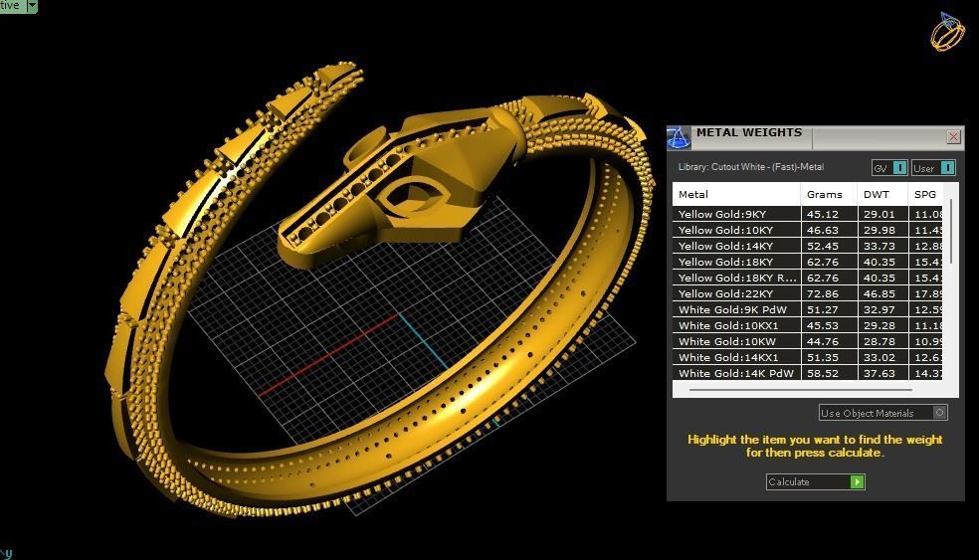Screen dimensions: 979x560
Task: Click the table's horizontal scrollbar
Action: click(x=801, y=390)
